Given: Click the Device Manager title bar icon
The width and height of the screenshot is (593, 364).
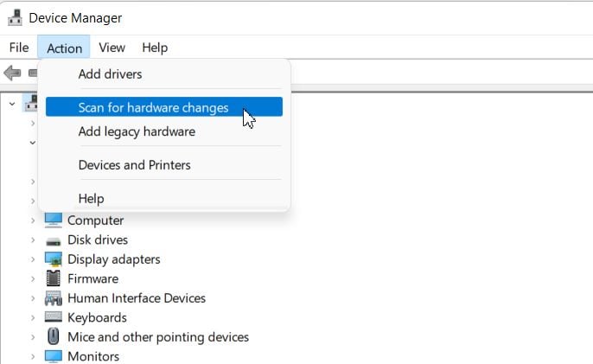Looking at the screenshot, I should [x=15, y=18].
